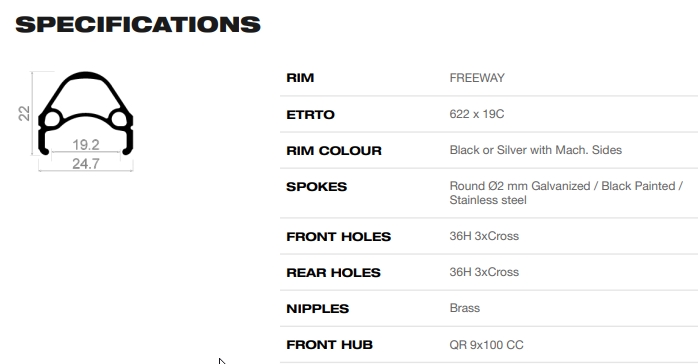The image size is (698, 364).
Task: Click the FREEWAY rim value
Action: tap(477, 78)
